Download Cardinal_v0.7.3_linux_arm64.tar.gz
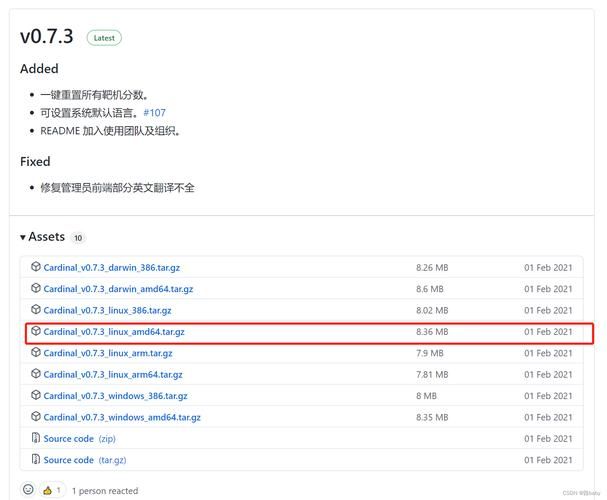This screenshot has width=607, height=500. 113,375
